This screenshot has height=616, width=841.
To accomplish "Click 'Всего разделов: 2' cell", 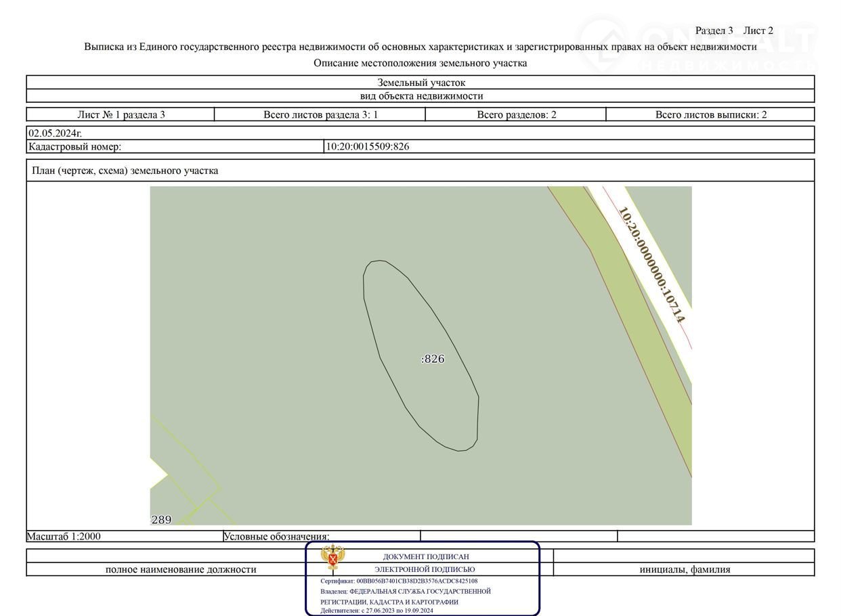I will click(516, 114).
